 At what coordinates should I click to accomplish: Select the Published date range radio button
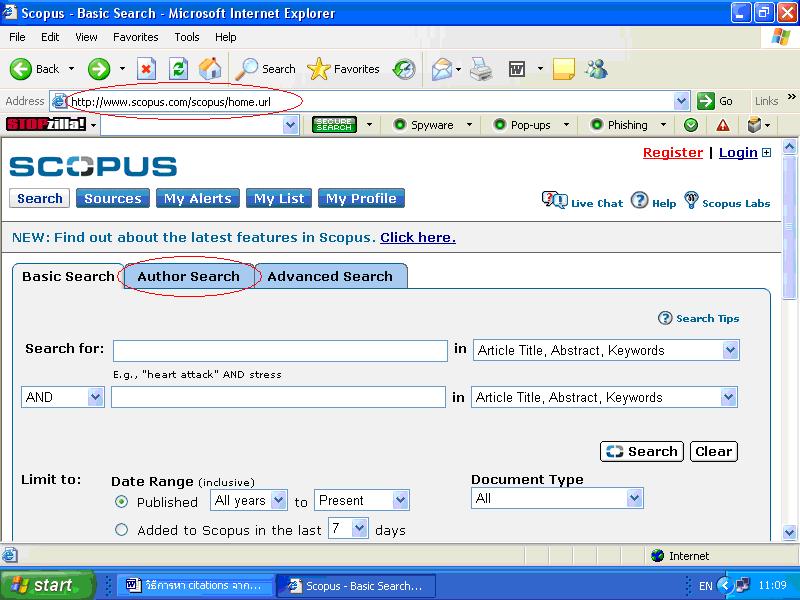(x=121, y=502)
